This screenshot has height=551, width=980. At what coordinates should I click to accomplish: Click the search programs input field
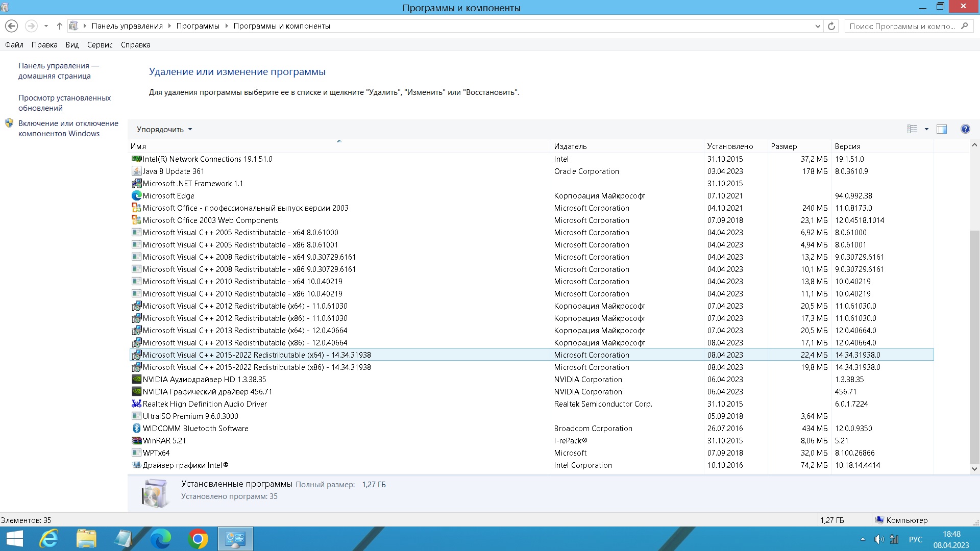coord(902,26)
